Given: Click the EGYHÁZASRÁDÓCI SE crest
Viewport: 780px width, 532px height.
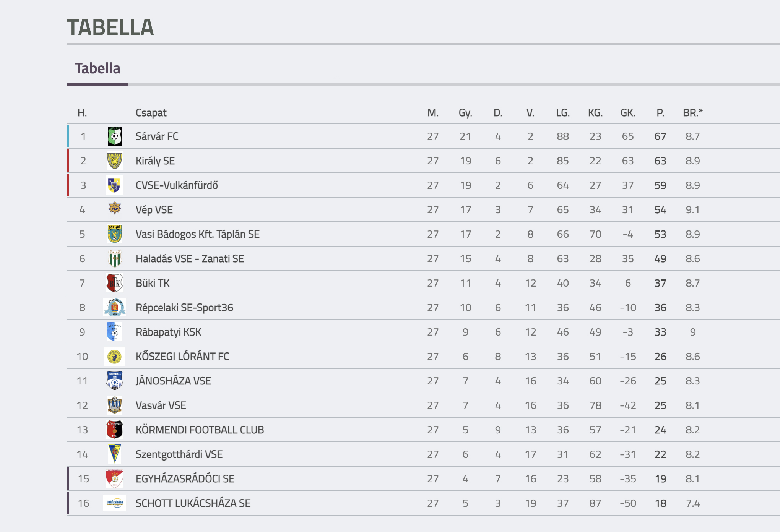Looking at the screenshot, I should pos(115,478).
